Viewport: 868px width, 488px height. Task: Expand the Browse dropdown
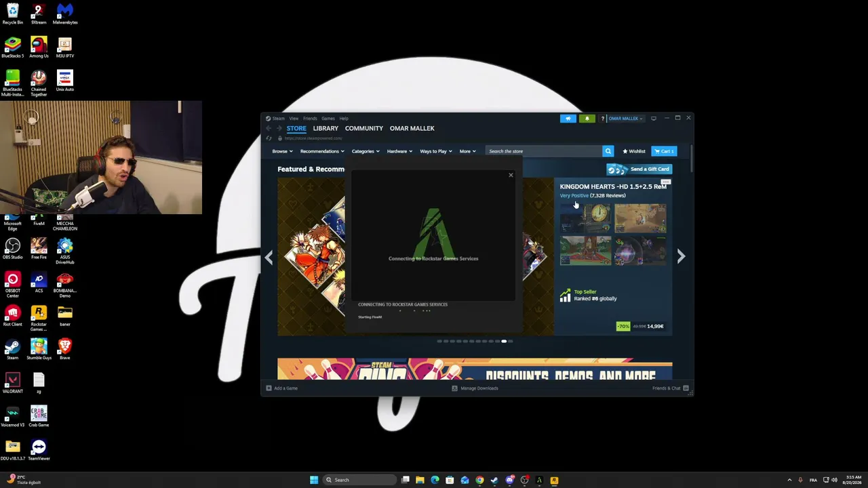coord(282,151)
